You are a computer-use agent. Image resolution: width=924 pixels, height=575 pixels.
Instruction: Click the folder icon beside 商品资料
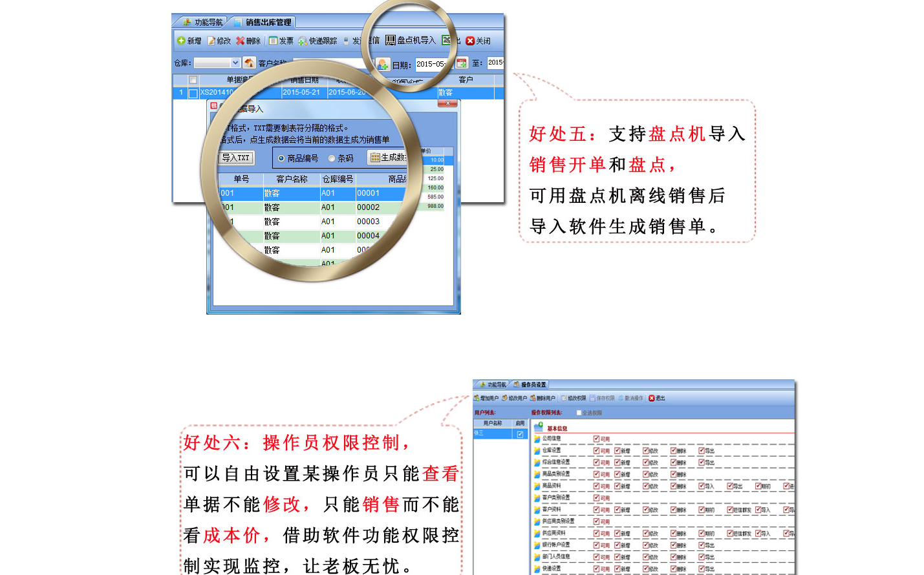pyautogui.click(x=537, y=486)
